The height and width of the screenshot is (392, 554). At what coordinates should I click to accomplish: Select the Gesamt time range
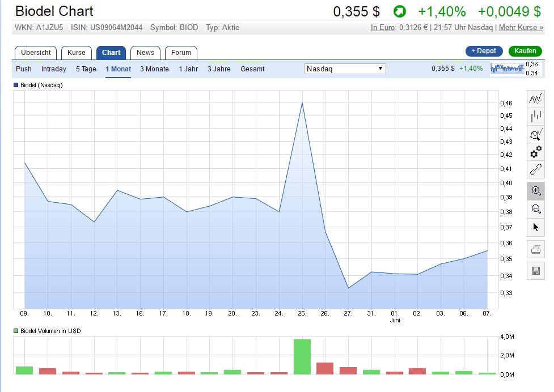pos(252,69)
